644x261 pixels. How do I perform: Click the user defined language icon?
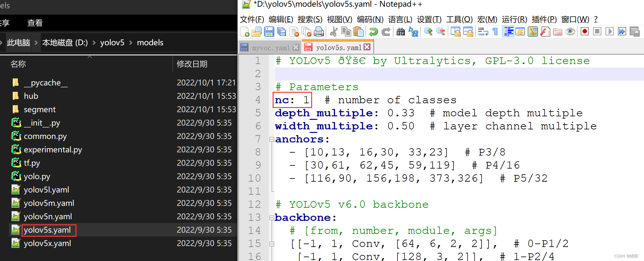[520, 32]
